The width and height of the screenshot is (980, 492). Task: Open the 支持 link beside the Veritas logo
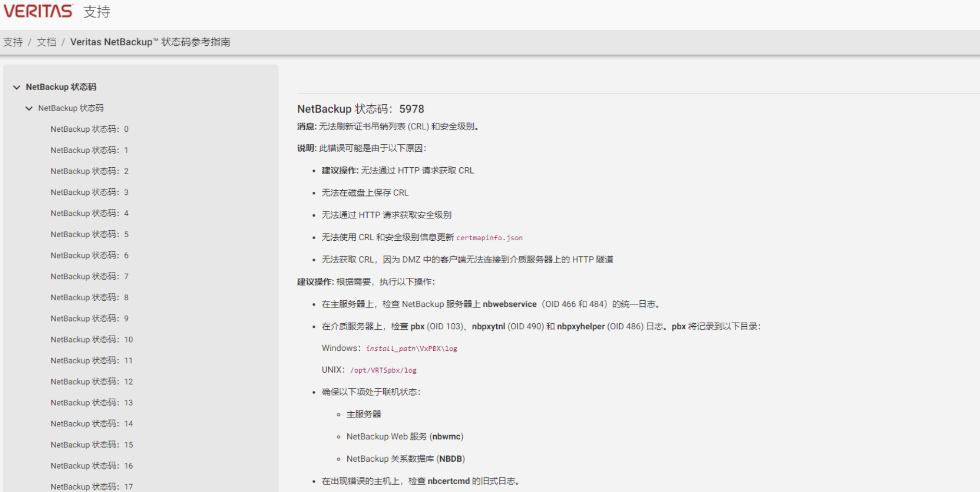click(97, 11)
